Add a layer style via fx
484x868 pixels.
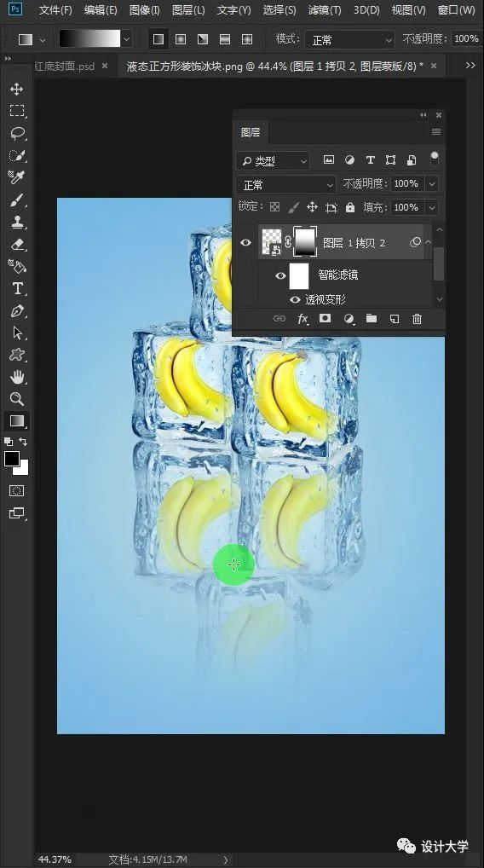[302, 318]
